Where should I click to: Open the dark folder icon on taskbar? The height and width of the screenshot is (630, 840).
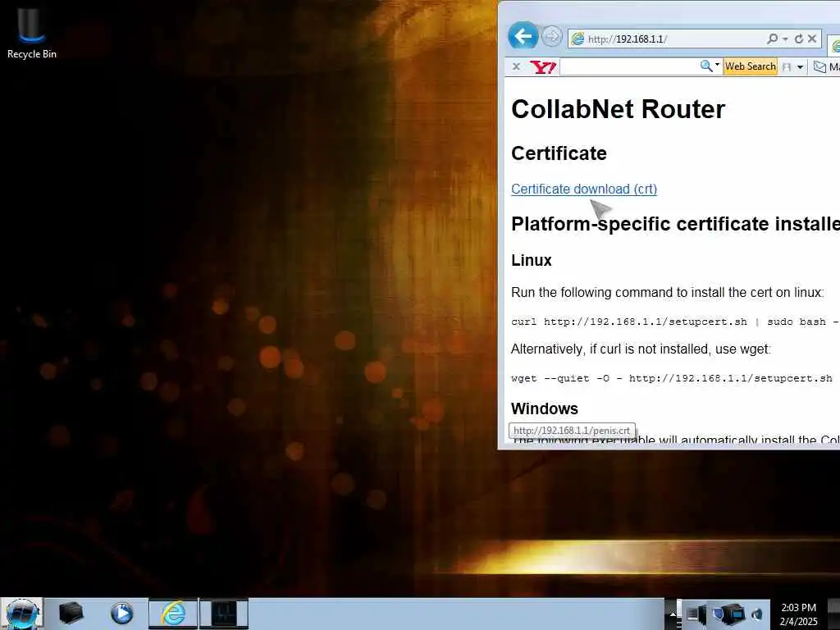point(71,614)
